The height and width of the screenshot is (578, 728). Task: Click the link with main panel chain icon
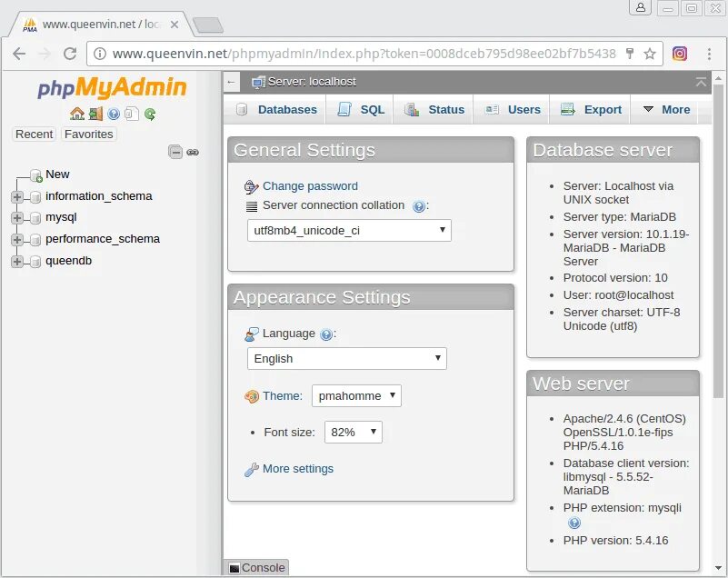click(x=193, y=153)
